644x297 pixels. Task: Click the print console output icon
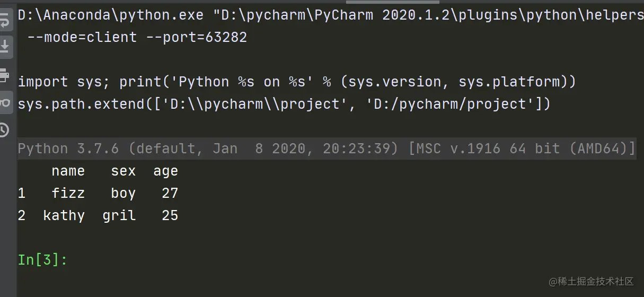[5, 75]
